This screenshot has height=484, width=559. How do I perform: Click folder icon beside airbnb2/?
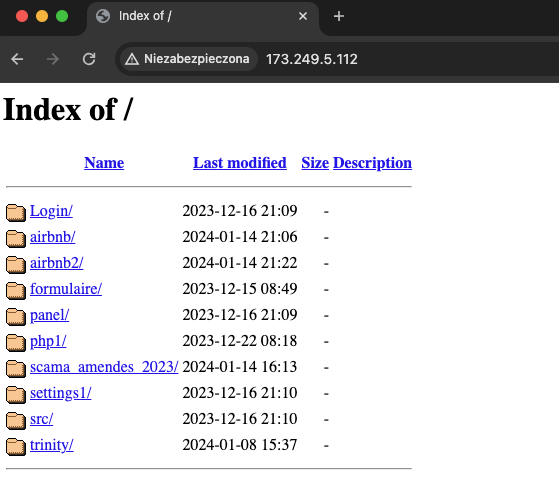tap(16, 264)
